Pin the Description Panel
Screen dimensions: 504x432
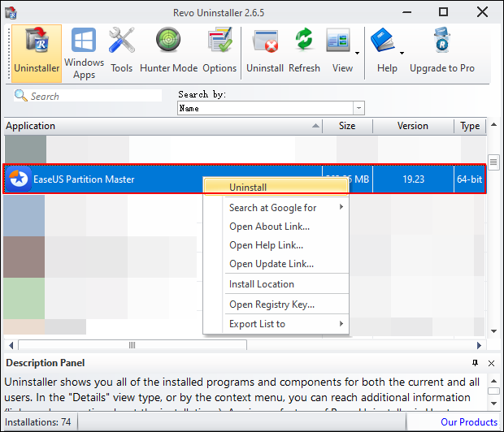tap(475, 363)
